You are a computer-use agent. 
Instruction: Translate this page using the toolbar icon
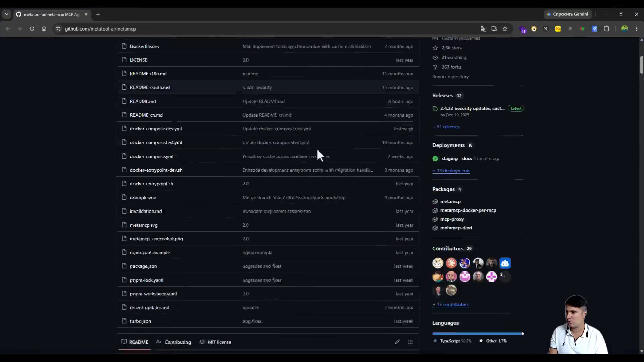pos(483,29)
